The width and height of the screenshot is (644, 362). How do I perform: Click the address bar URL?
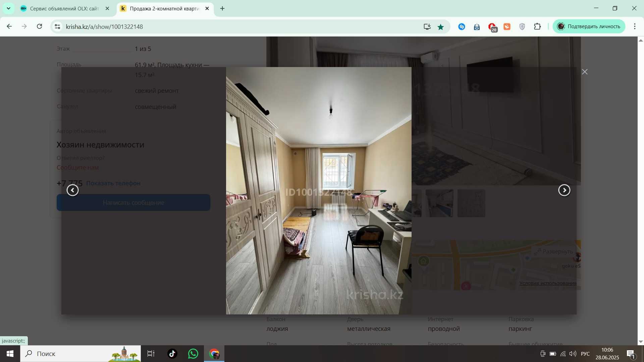[104, 26]
